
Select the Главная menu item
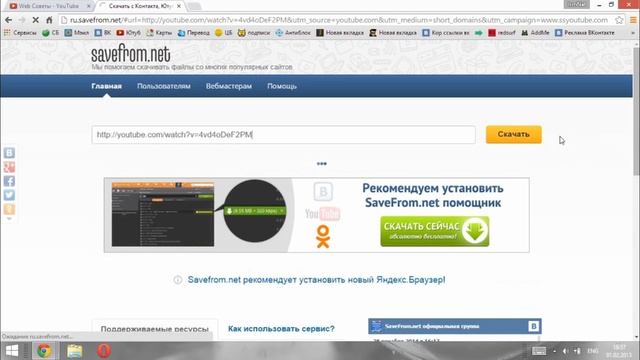(x=107, y=86)
